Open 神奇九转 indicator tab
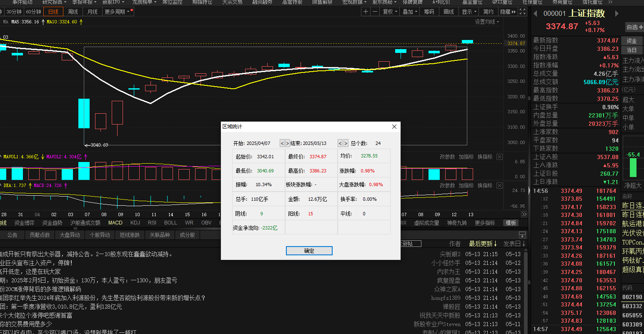This screenshot has height=334, width=644. pos(457,223)
